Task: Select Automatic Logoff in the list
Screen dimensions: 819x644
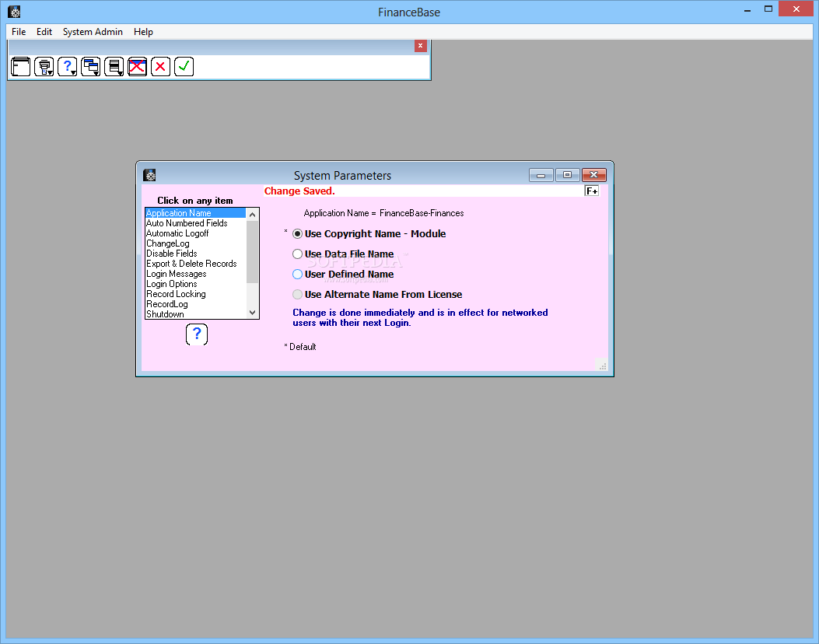Action: (195, 233)
